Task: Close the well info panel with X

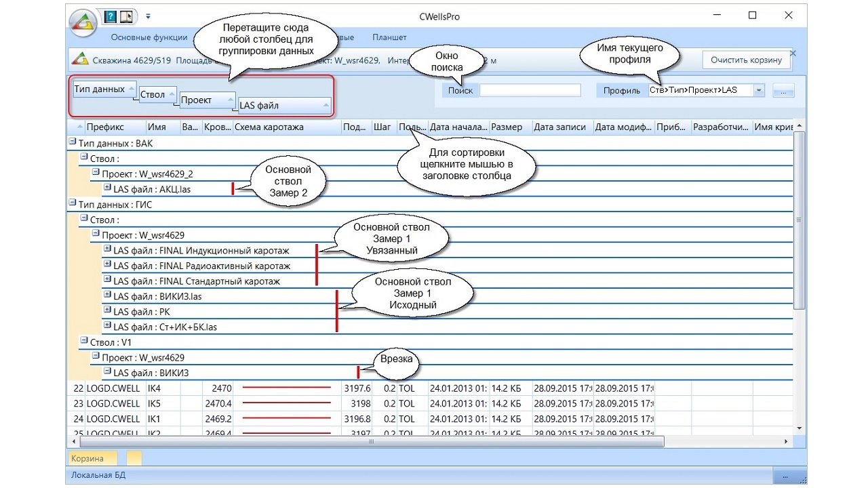Action: [793, 53]
